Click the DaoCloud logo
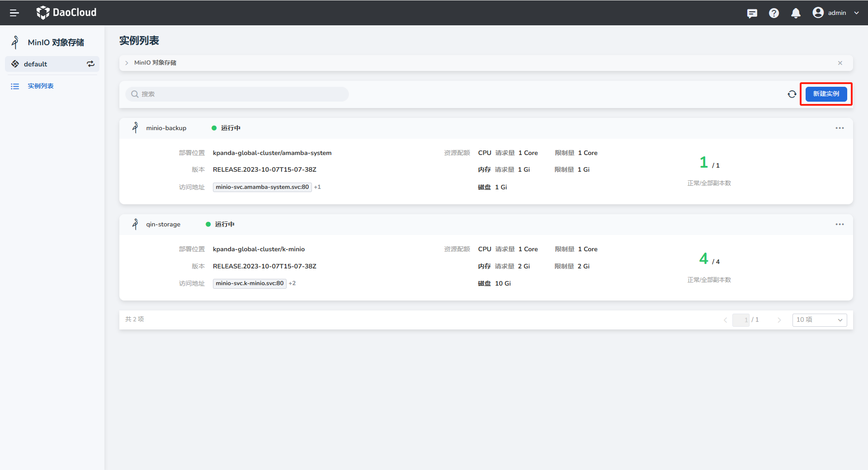The height and width of the screenshot is (470, 868). coord(66,13)
